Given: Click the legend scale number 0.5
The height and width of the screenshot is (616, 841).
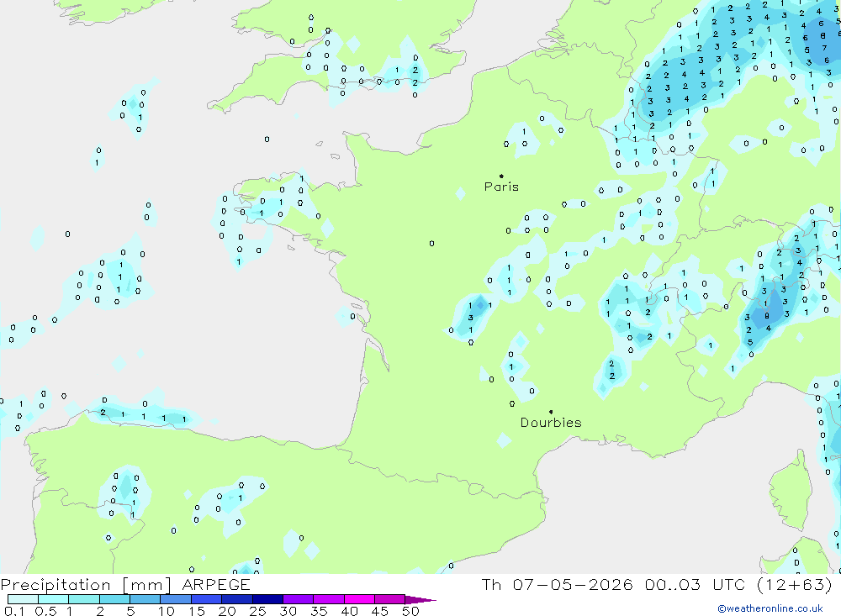Looking at the screenshot, I should pyautogui.click(x=45, y=611).
